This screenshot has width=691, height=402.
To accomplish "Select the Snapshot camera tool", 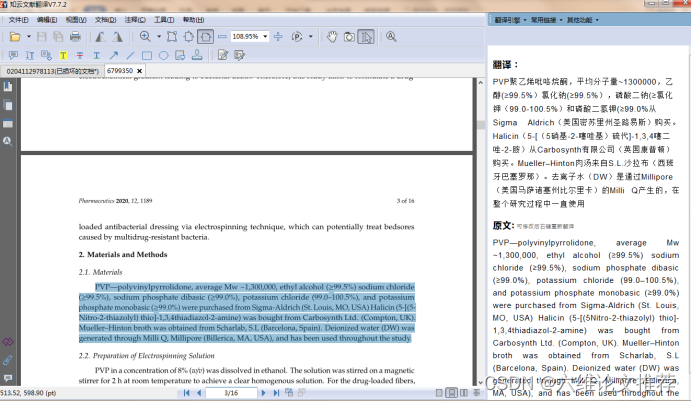I will 349,37.
